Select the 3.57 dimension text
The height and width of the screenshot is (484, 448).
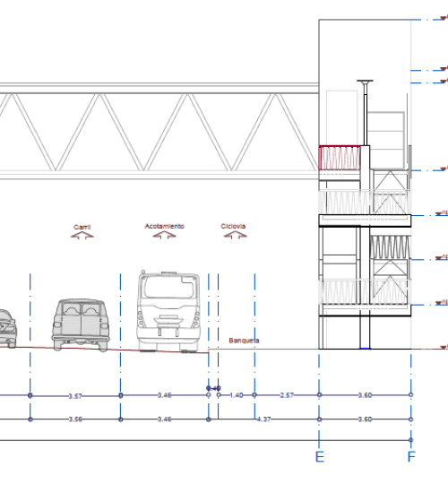point(75,396)
